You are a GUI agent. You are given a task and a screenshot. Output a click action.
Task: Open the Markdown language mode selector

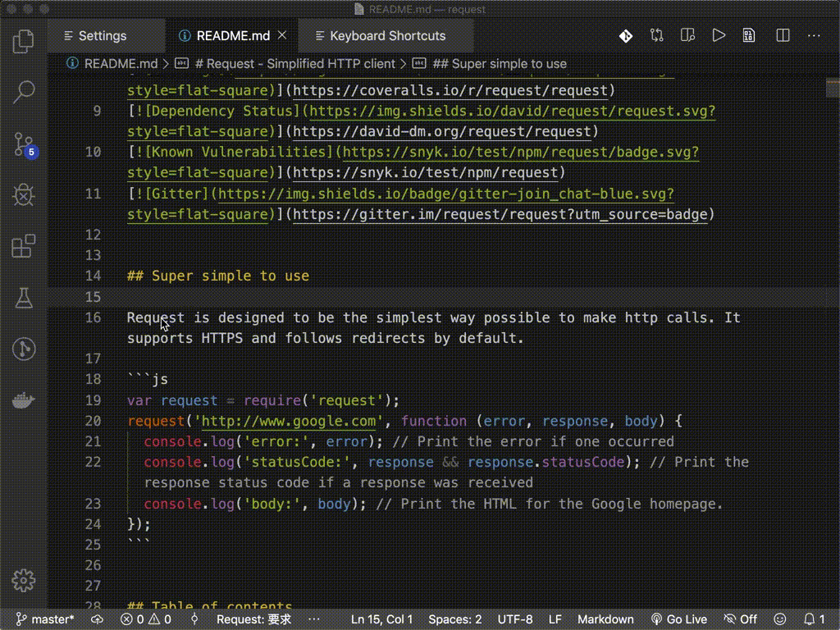coord(605,619)
